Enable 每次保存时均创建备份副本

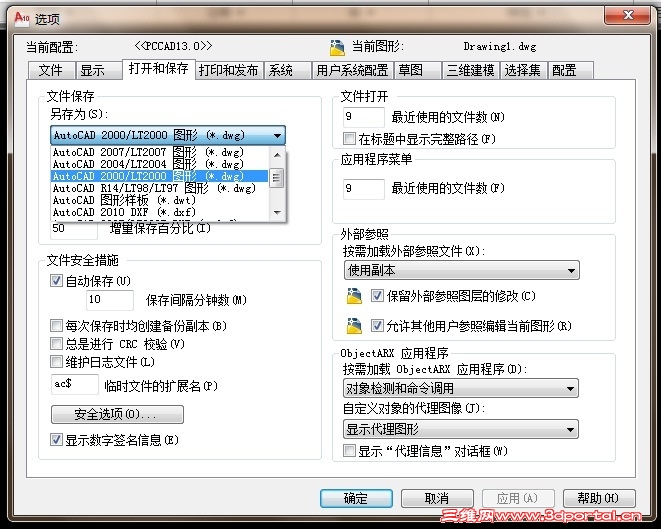[x=56, y=325]
